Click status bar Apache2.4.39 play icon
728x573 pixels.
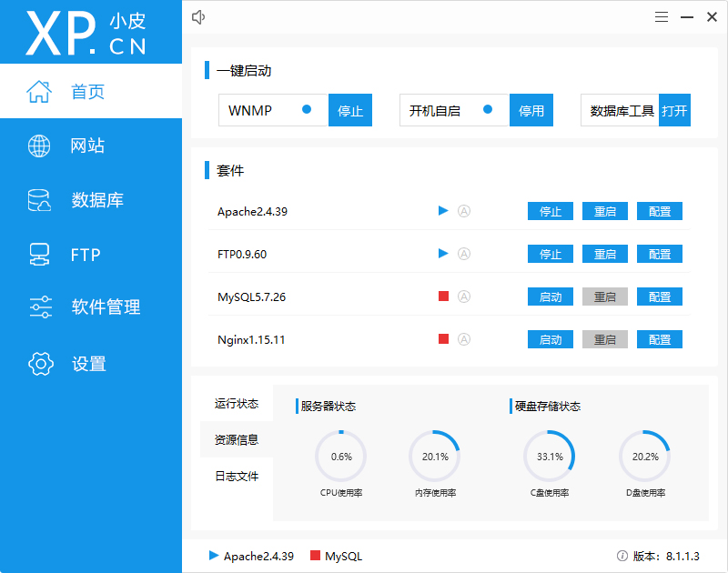pyautogui.click(x=214, y=556)
